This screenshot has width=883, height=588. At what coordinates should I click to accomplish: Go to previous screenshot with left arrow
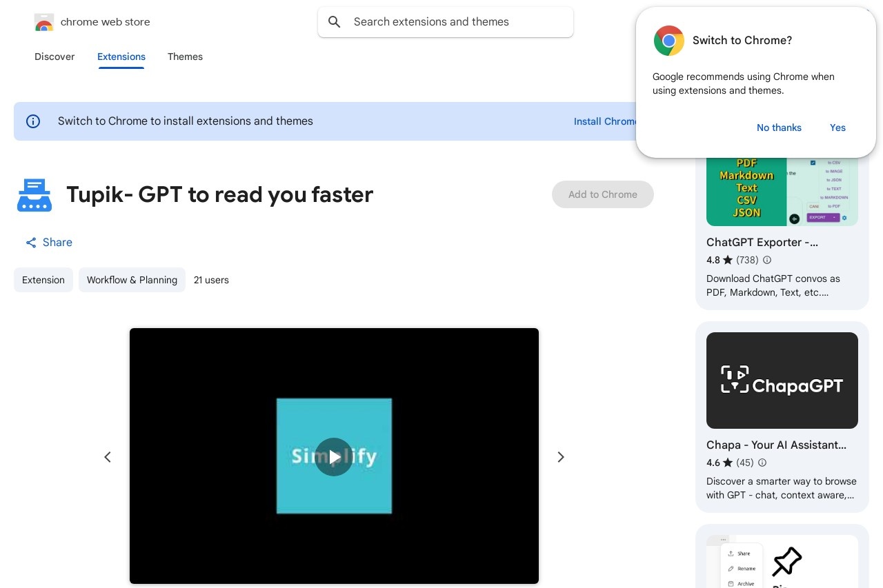(x=108, y=457)
